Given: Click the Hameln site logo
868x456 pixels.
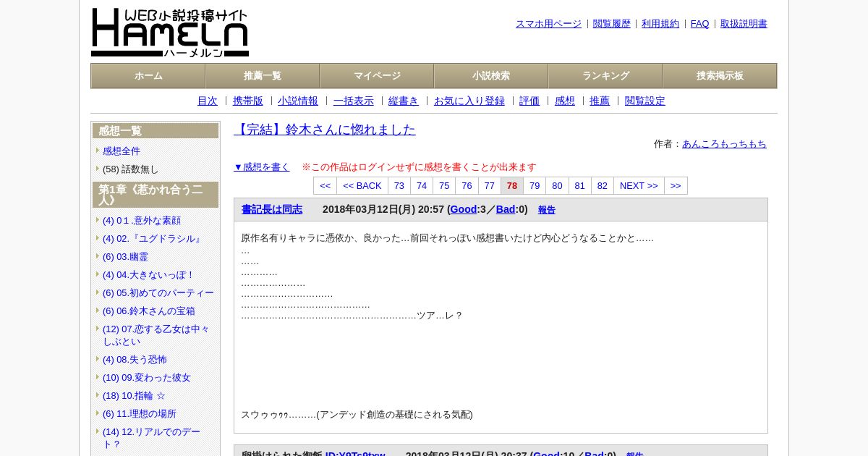Looking at the screenshot, I should (170, 33).
